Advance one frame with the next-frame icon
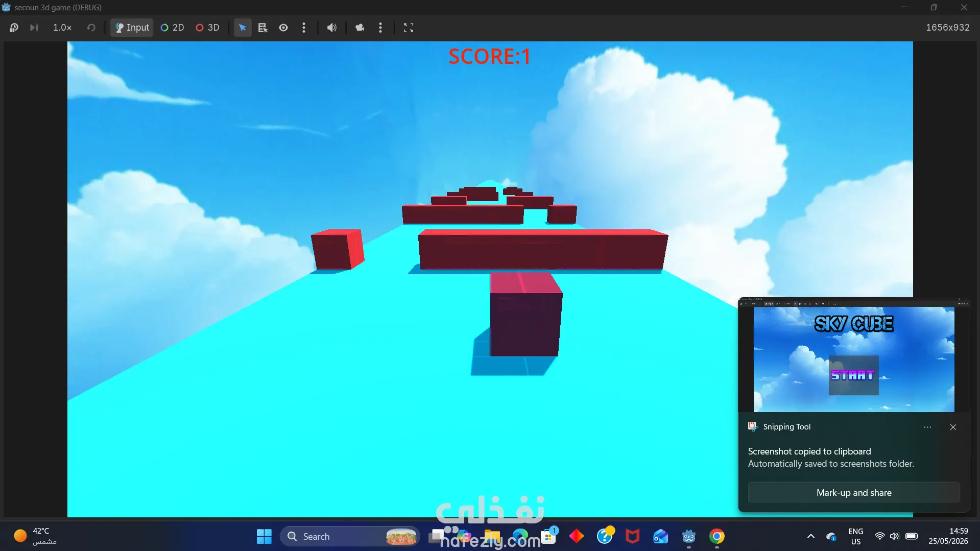This screenshot has width=980, height=551. pyautogui.click(x=34, y=28)
